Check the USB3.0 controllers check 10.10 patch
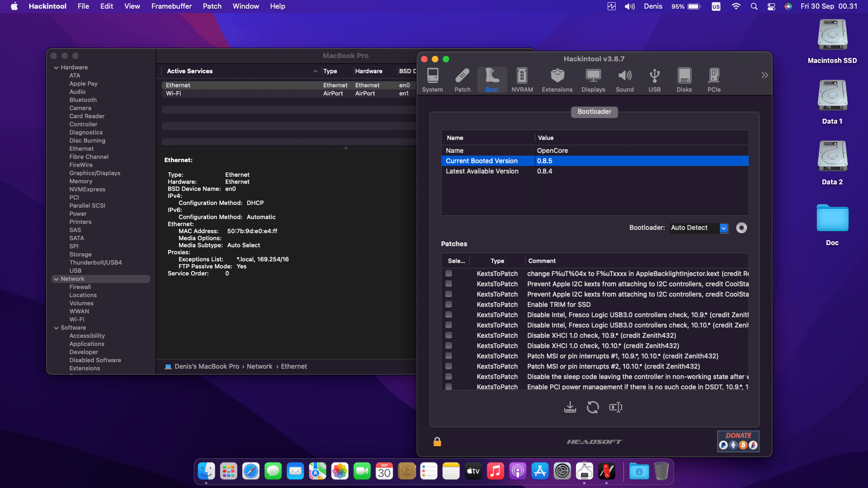 click(x=449, y=325)
